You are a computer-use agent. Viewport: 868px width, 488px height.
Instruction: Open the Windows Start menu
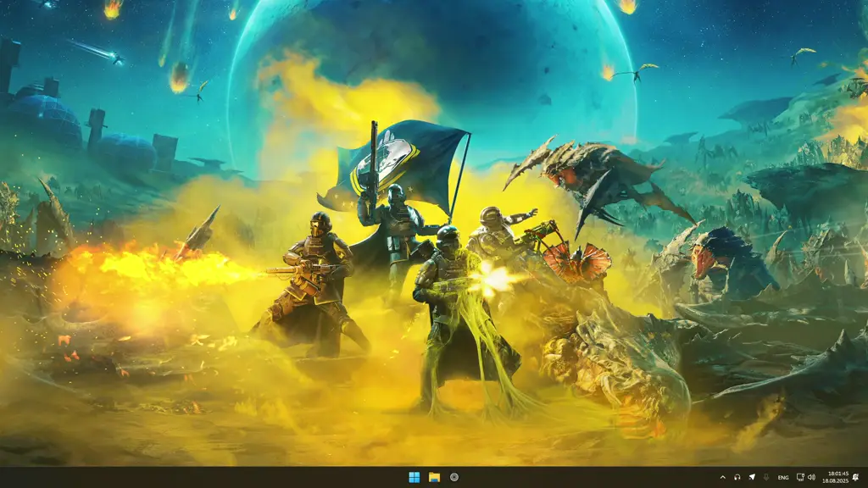click(x=414, y=477)
